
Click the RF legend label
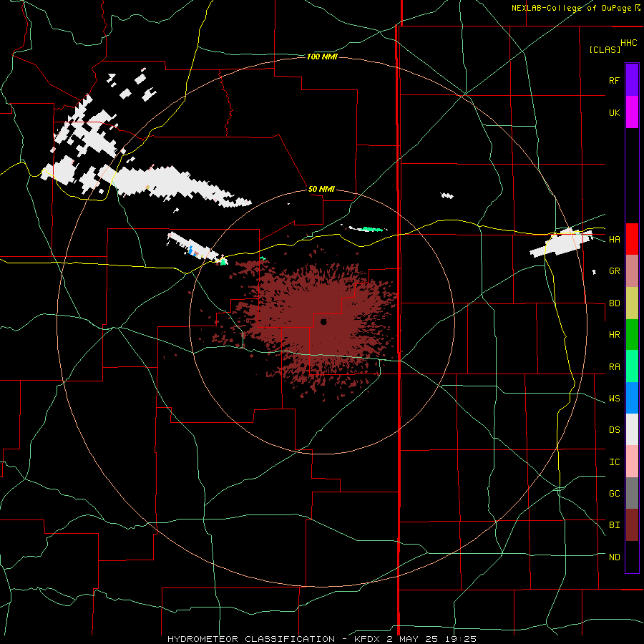point(614,80)
